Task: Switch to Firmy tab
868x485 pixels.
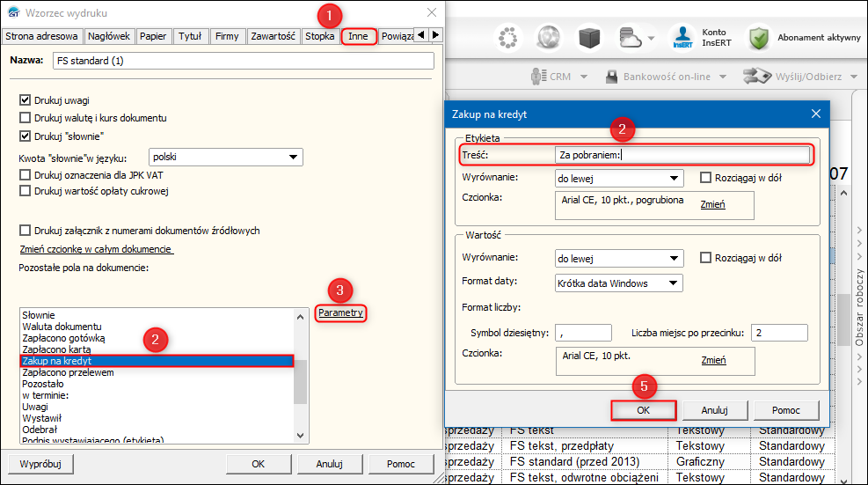Action: [227, 36]
